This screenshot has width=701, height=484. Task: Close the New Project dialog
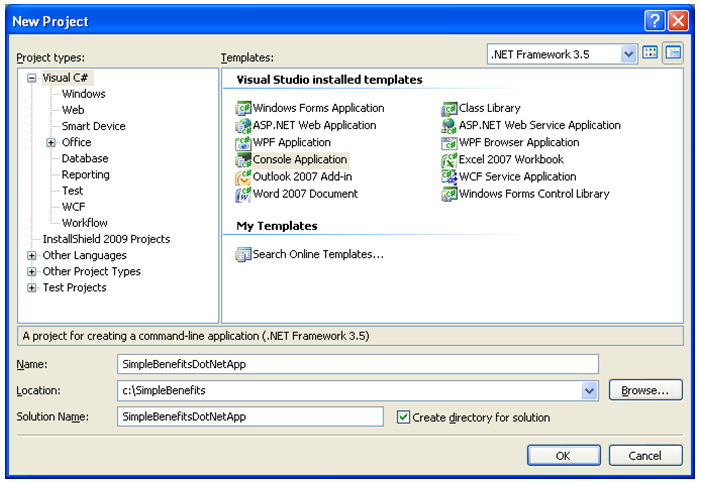click(678, 21)
